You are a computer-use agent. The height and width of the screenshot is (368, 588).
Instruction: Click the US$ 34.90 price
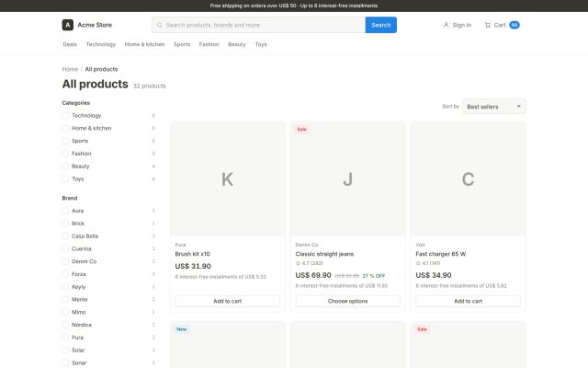coord(433,275)
